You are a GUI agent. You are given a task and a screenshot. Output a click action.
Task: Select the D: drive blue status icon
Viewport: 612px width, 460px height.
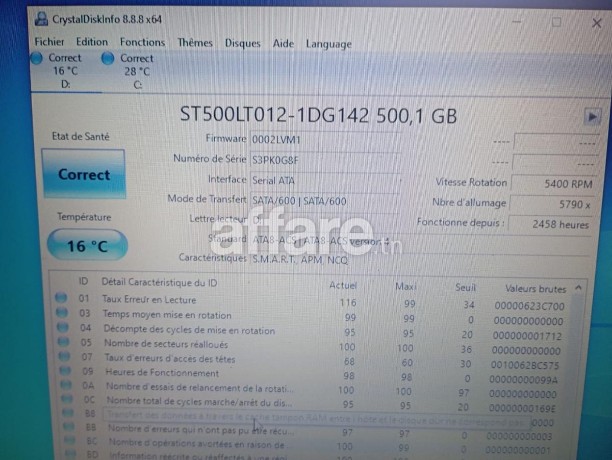click(40, 59)
